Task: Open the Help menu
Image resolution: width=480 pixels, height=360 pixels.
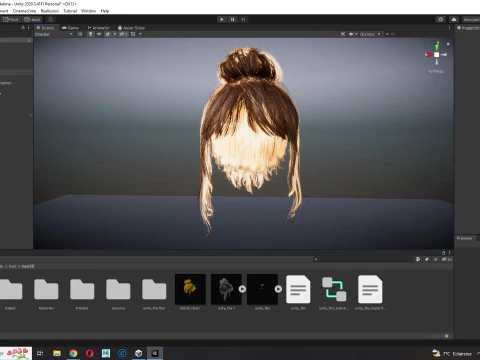Action: coord(105,11)
